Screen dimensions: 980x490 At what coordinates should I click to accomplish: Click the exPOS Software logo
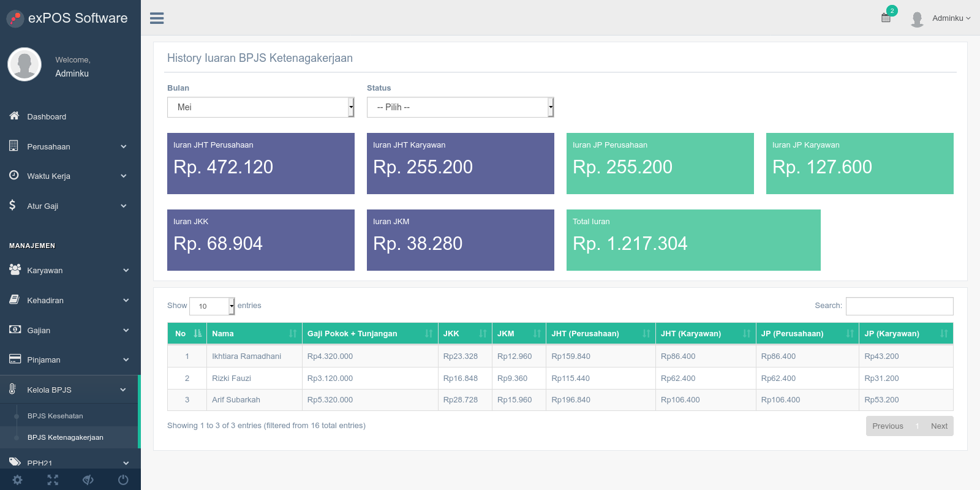[x=67, y=18]
